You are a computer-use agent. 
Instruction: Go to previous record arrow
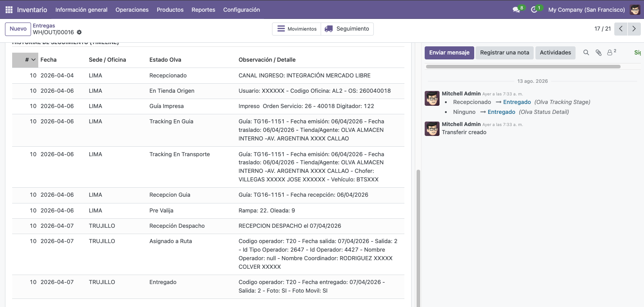click(621, 29)
